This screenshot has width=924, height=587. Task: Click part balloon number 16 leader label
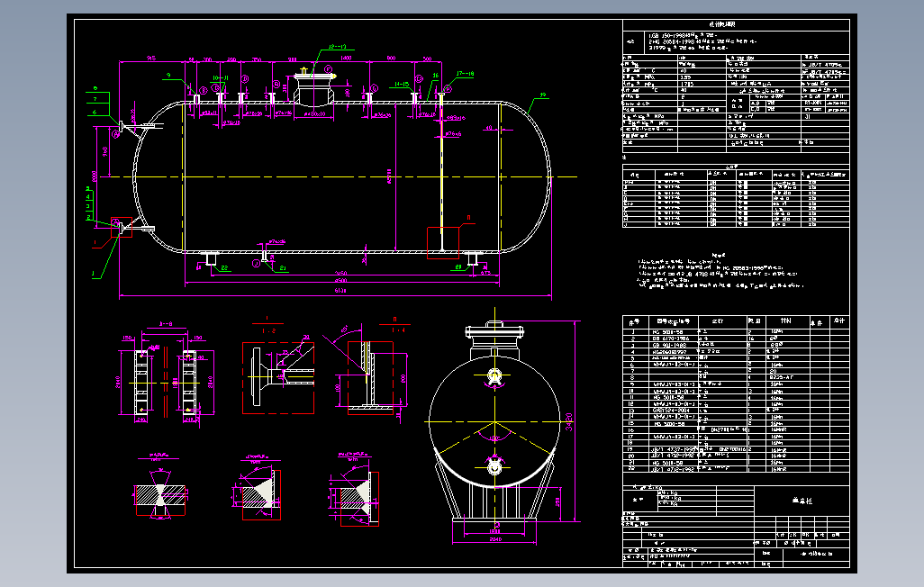point(436,76)
